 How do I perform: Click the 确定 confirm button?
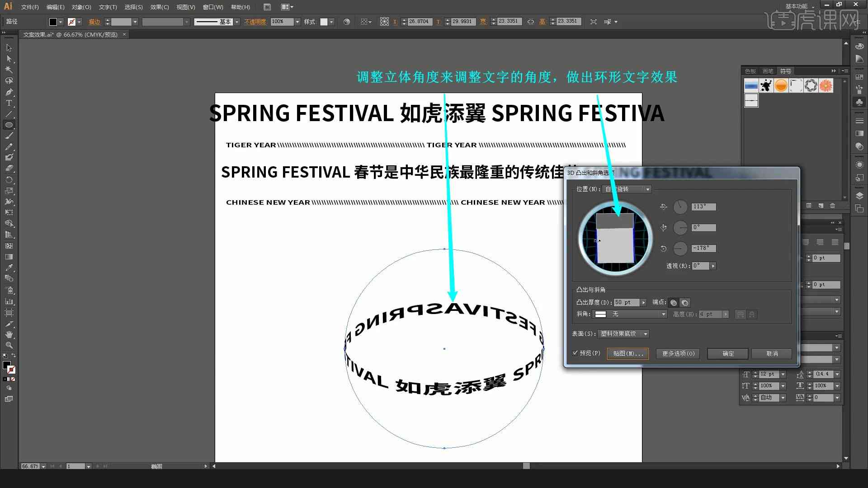point(727,353)
